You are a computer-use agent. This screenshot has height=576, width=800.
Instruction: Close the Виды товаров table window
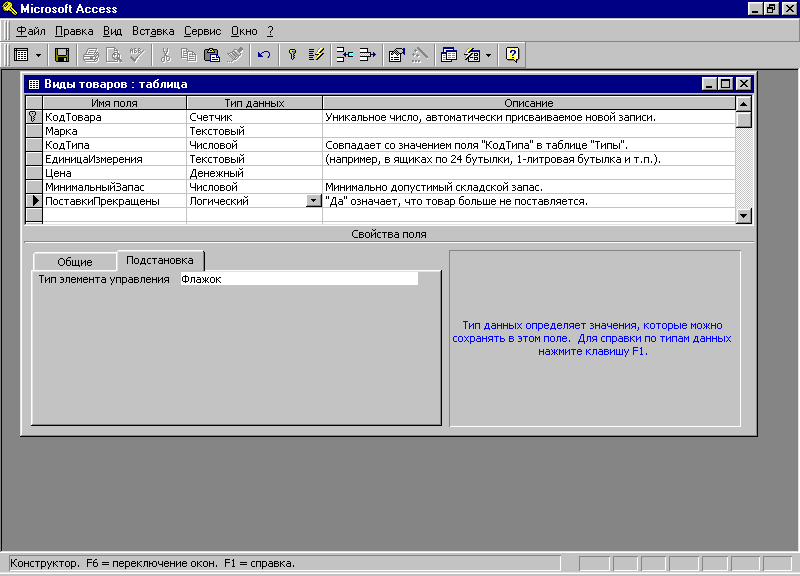click(x=744, y=84)
